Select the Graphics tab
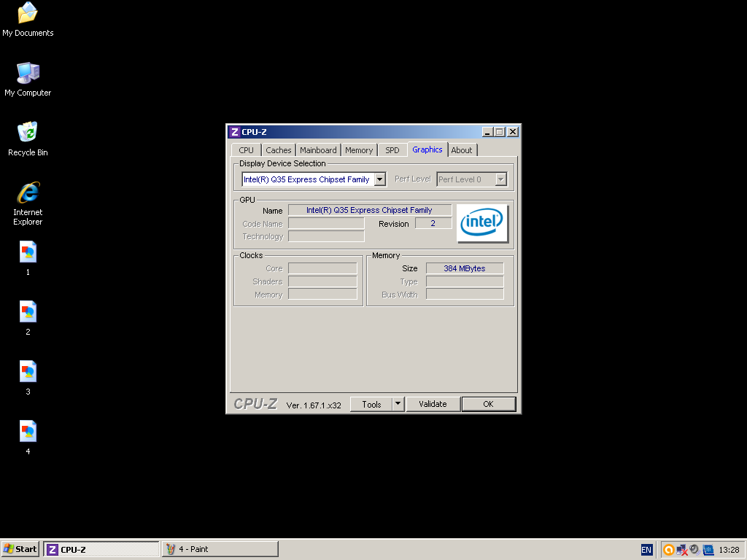The height and width of the screenshot is (560, 747). [x=427, y=149]
